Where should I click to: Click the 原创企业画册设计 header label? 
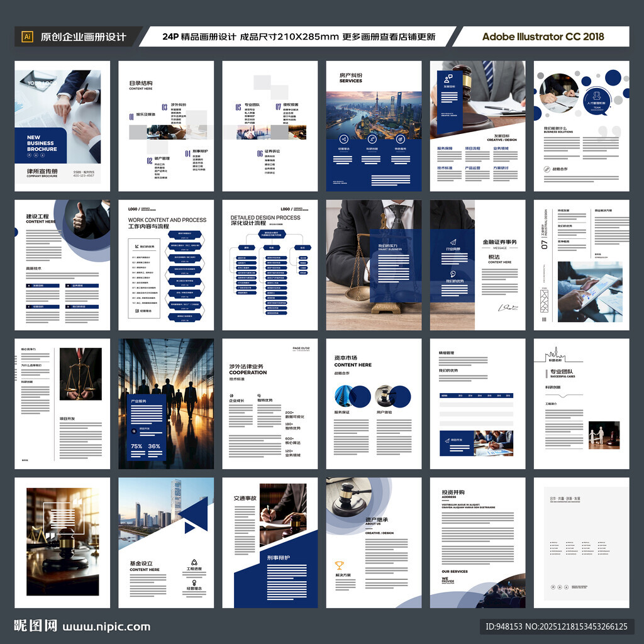click(84, 37)
